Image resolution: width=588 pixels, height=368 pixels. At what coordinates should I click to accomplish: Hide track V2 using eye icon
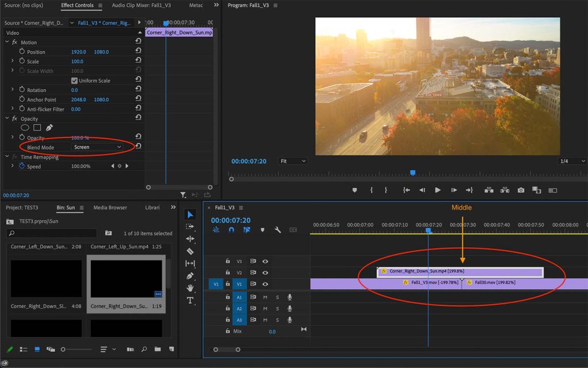pos(265,273)
